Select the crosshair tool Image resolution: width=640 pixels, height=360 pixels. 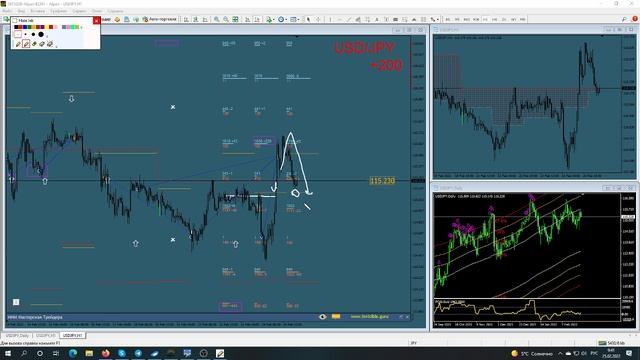(318, 19)
